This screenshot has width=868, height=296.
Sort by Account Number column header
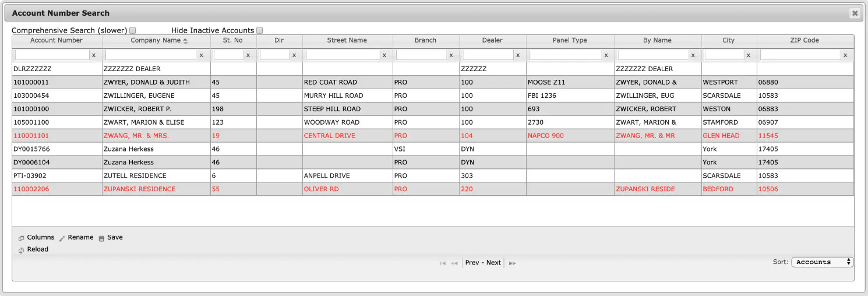[x=57, y=40]
